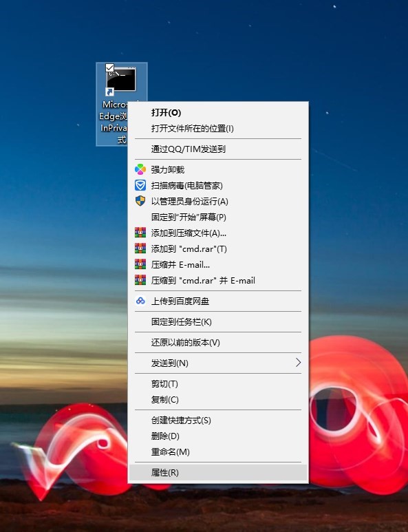Select 剪切(T) menu entry

(217, 384)
